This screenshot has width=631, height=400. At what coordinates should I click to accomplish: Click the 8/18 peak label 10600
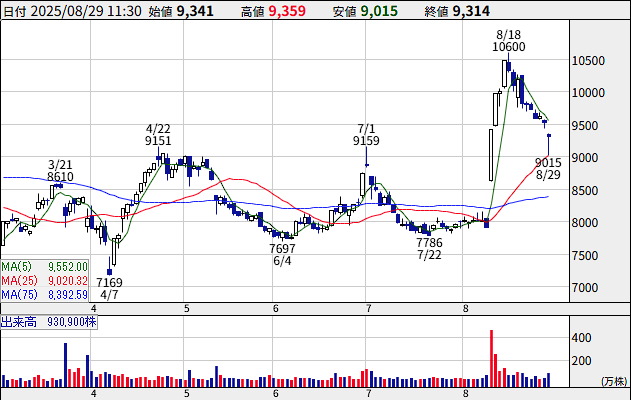pos(509,47)
